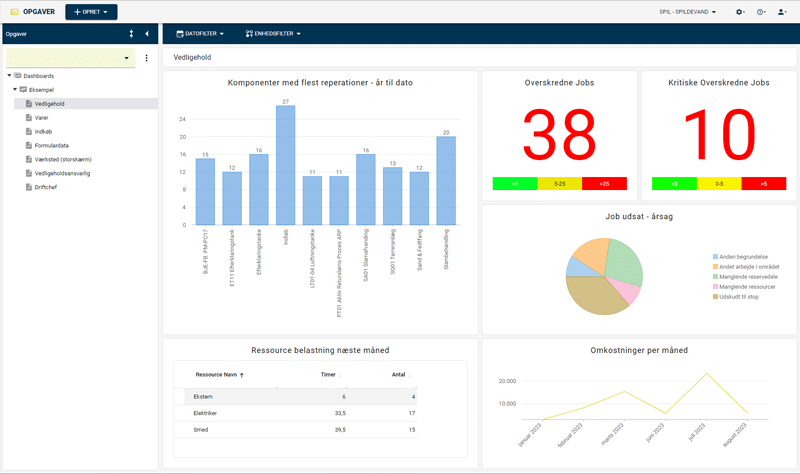800x474 pixels.
Task: Select the Eksempel folder icon
Action: 23,89
